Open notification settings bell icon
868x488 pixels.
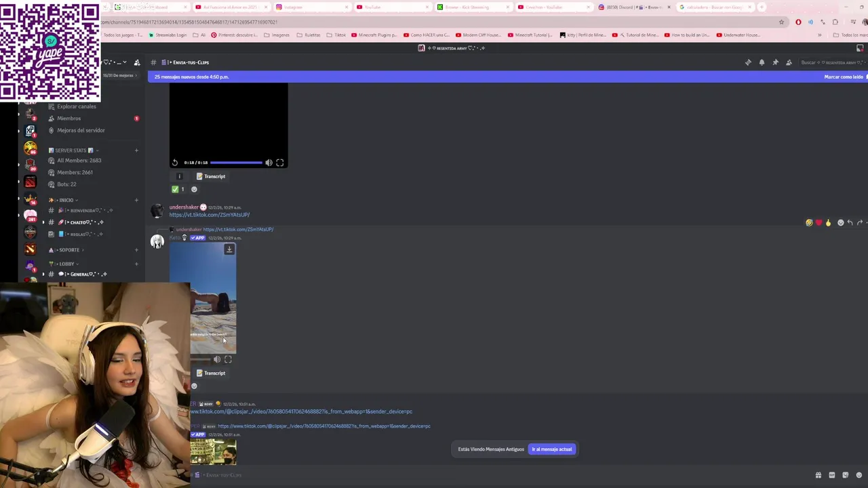(x=762, y=62)
